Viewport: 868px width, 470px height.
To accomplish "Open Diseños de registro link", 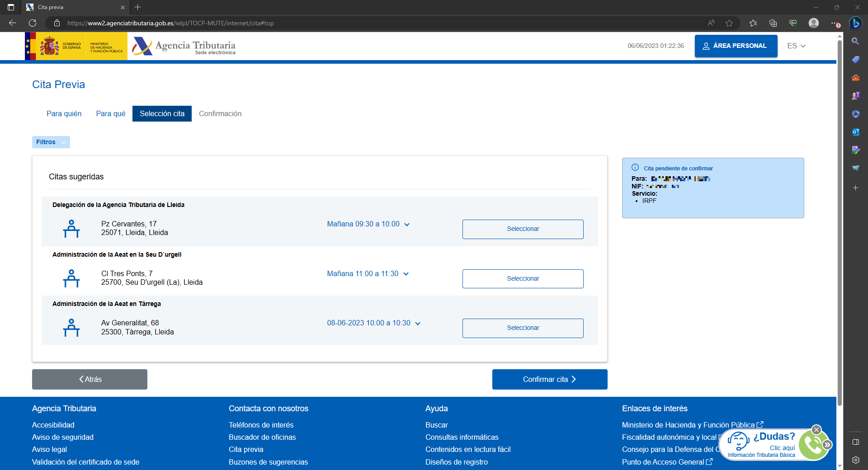I will (456, 462).
